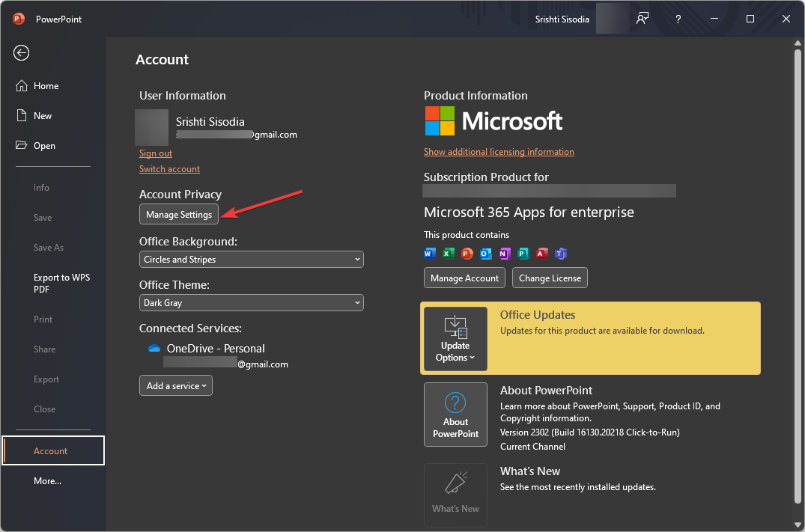Click the Manage Settings button

point(179,215)
